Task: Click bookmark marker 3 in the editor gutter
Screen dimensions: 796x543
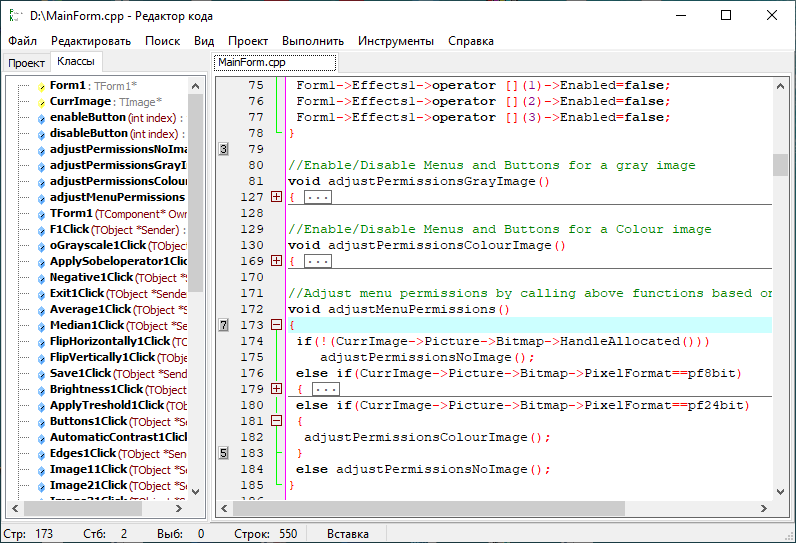Action: (x=223, y=149)
